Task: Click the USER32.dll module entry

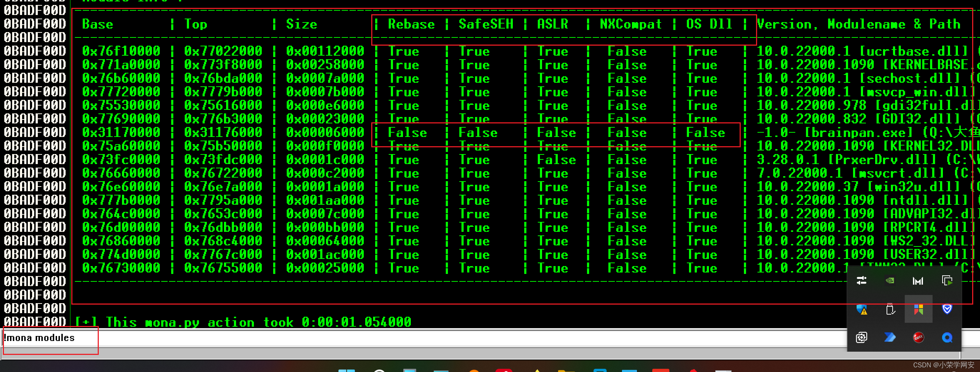Action: [929, 254]
